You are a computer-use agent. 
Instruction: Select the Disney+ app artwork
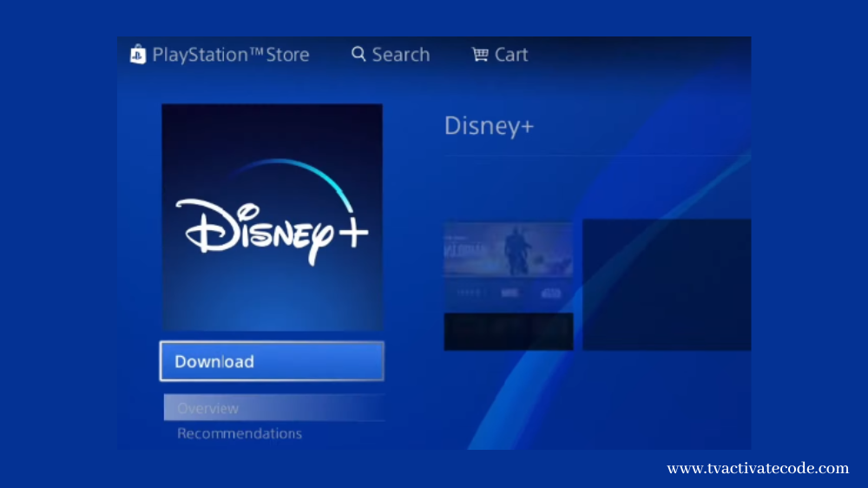pyautogui.click(x=272, y=217)
